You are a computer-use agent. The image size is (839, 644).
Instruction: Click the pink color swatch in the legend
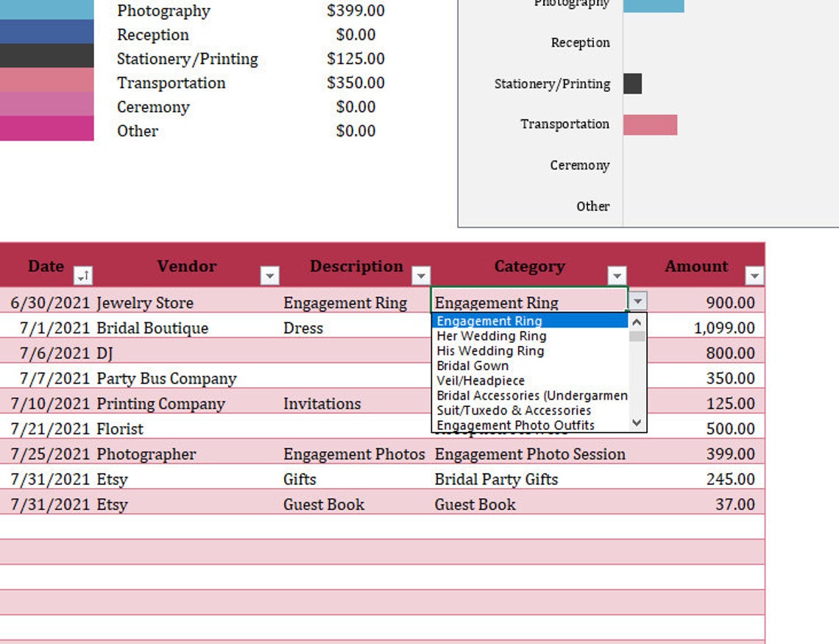coord(46,81)
